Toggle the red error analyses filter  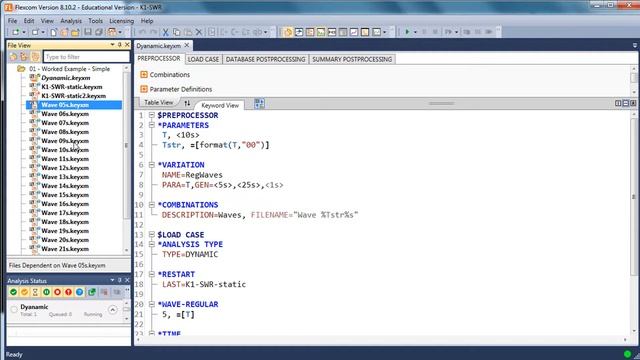tap(68, 292)
